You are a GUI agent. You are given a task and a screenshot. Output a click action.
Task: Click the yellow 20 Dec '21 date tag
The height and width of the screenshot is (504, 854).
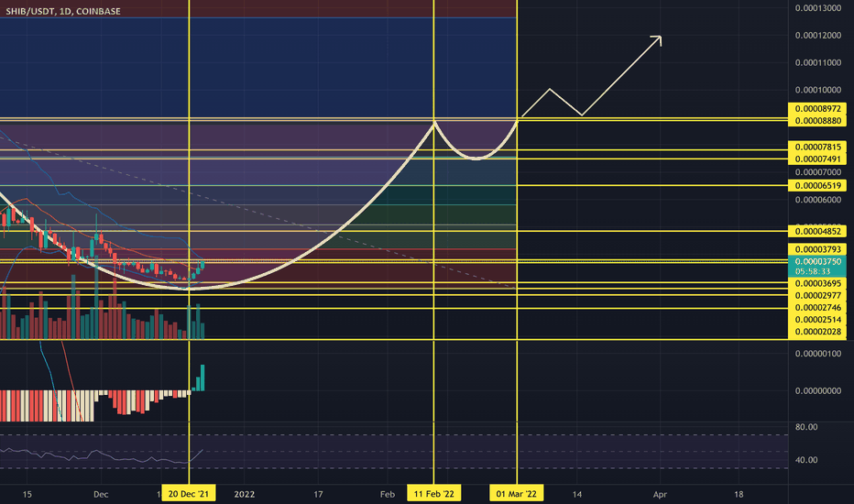point(189,494)
